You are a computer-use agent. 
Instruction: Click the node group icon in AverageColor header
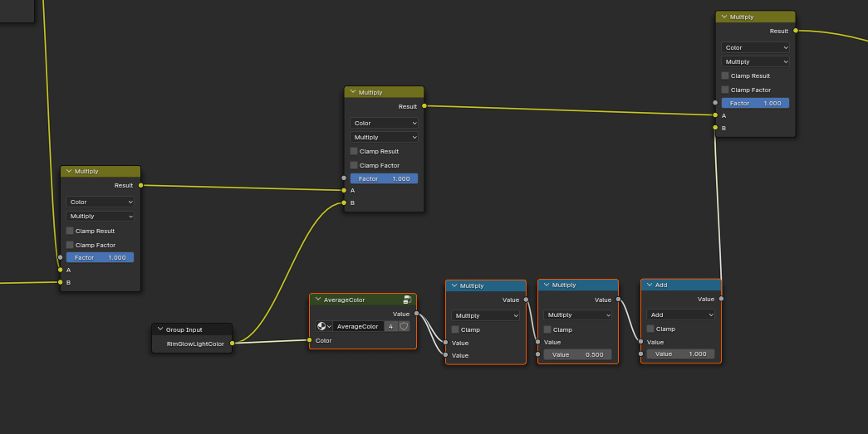point(407,300)
